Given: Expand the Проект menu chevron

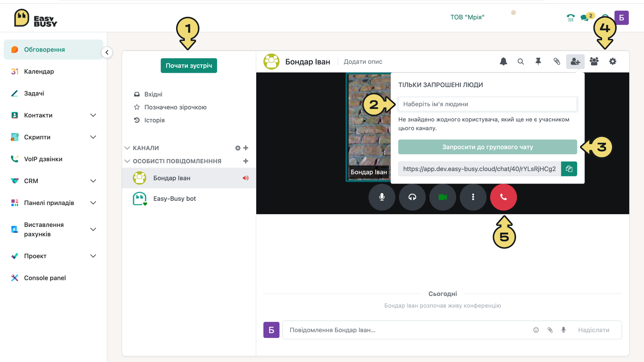Looking at the screenshot, I should point(93,256).
